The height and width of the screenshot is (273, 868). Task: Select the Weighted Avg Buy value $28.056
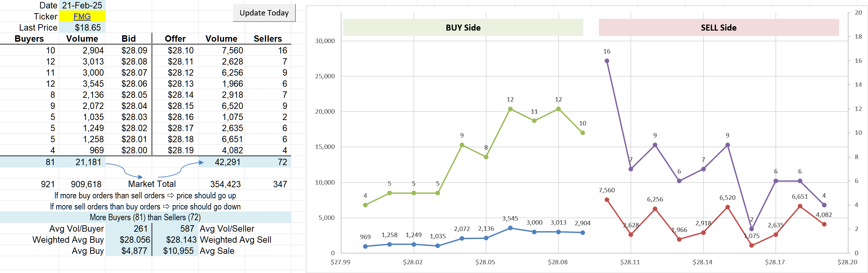point(135,240)
